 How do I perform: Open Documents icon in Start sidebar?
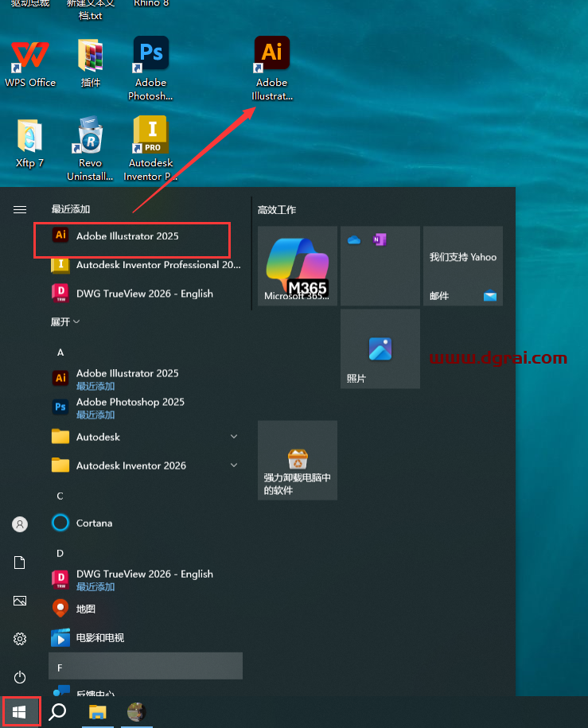(x=20, y=563)
